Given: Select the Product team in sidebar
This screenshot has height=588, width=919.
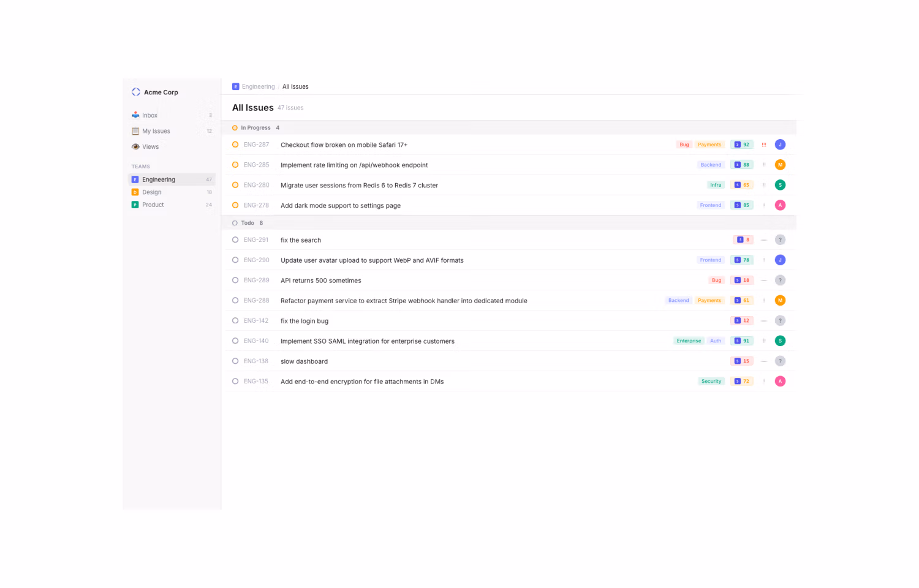Looking at the screenshot, I should click(x=153, y=205).
